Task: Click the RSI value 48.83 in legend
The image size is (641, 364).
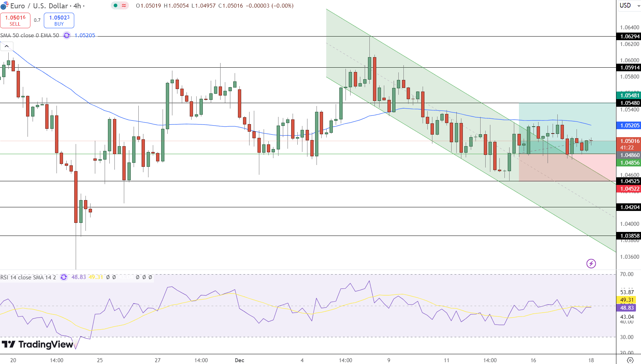Action: click(x=79, y=277)
